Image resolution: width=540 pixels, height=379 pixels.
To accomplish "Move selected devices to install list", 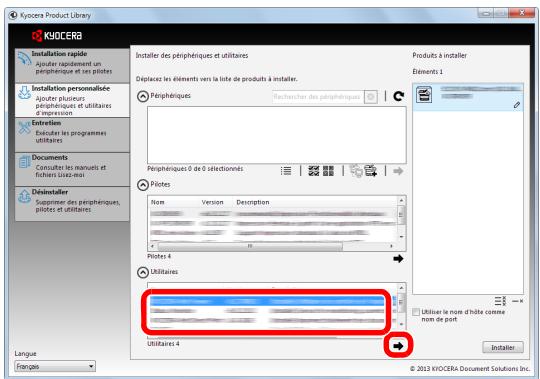I will point(398,171).
